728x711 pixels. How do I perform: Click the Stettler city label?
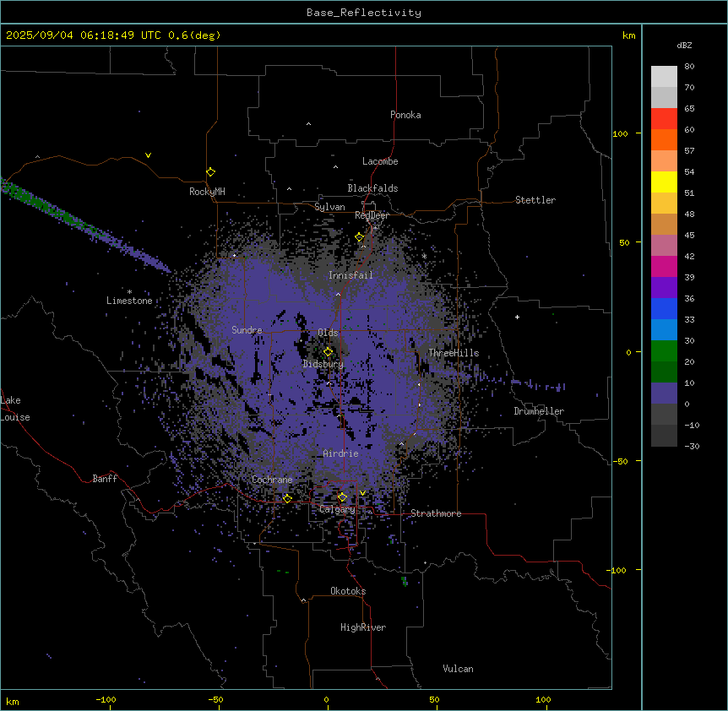pyautogui.click(x=535, y=200)
